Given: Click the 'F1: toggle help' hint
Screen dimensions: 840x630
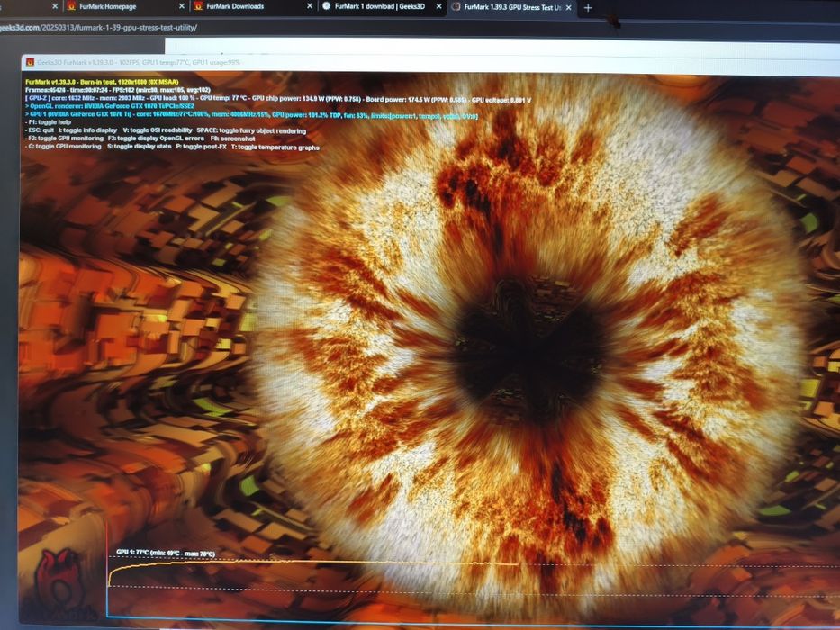Looking at the screenshot, I should [x=49, y=122].
